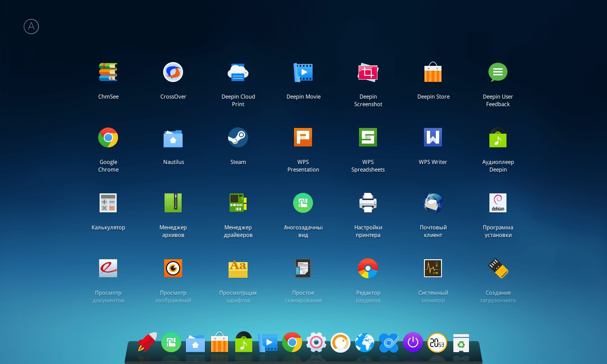Open Программа установки (debian icon)
The width and height of the screenshot is (607, 364).
tap(498, 203)
